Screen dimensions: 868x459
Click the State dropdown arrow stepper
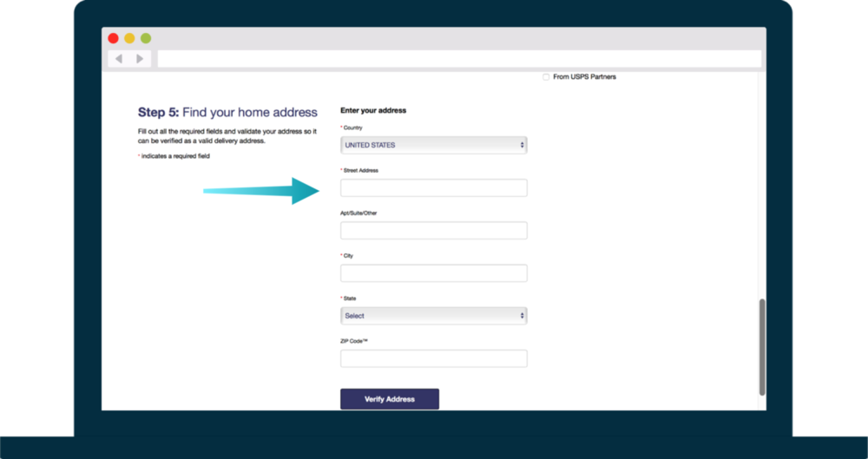pos(522,316)
